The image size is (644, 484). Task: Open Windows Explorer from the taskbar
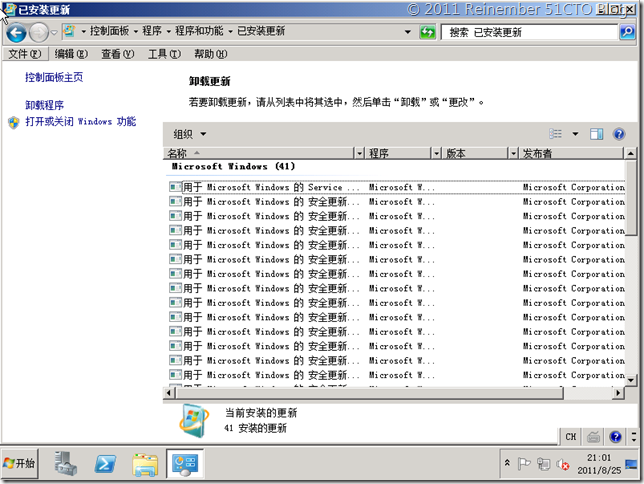145,464
